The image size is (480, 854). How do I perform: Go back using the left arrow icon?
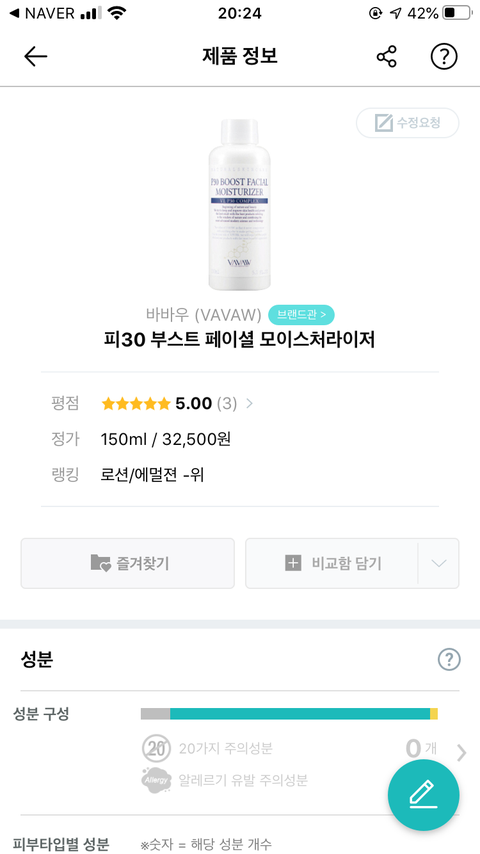36,57
